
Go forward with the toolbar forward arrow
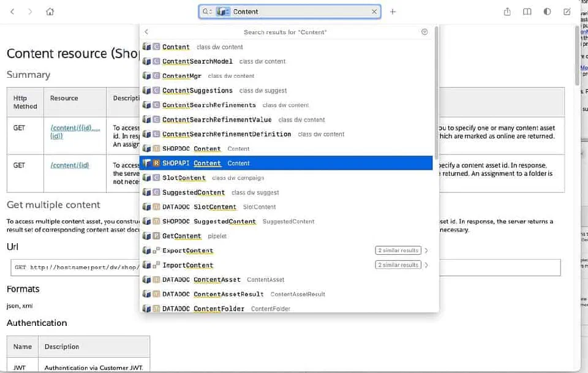pyautogui.click(x=30, y=12)
